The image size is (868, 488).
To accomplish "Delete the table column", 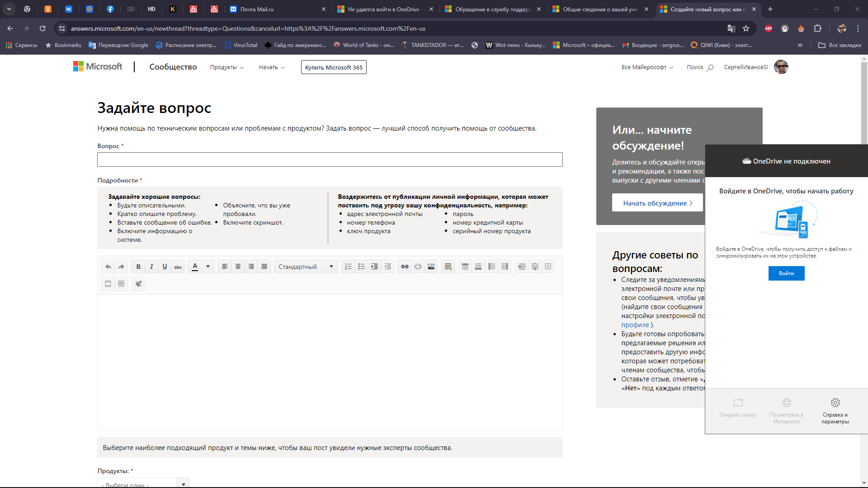I will point(535,267).
